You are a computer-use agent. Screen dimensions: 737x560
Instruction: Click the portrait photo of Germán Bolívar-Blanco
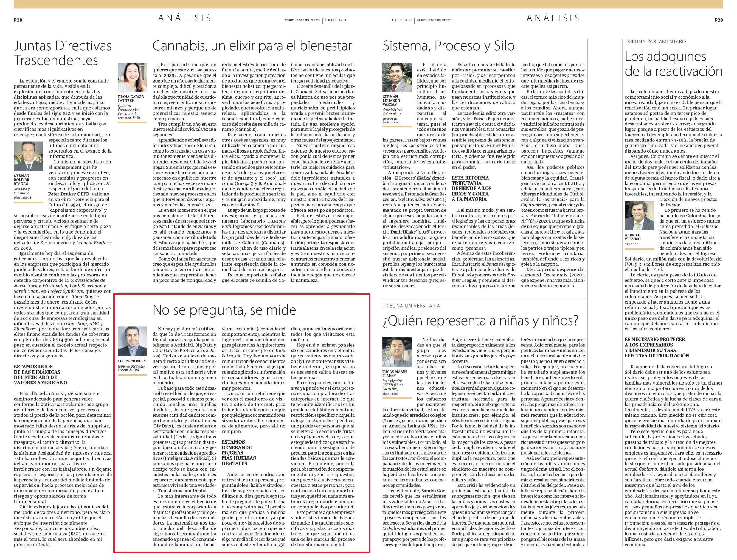tap(28, 157)
